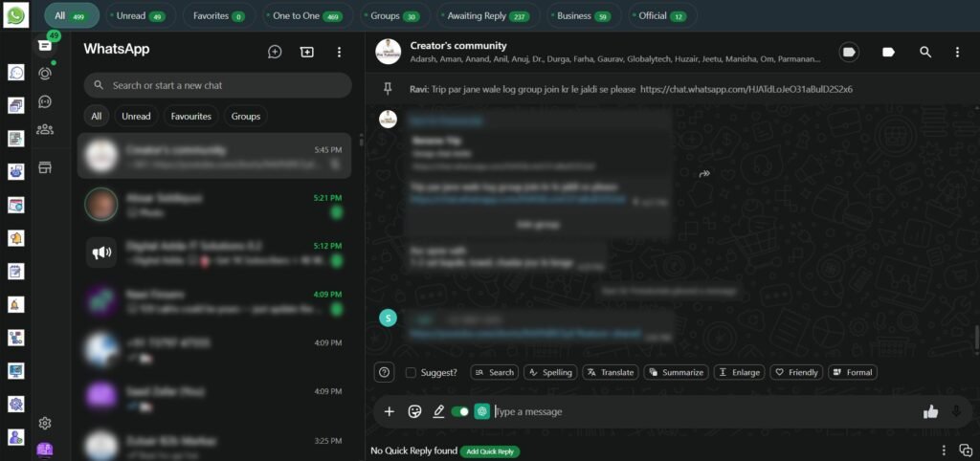Open the emoji sticker picker
The width and height of the screenshot is (980, 461).
coord(414,411)
